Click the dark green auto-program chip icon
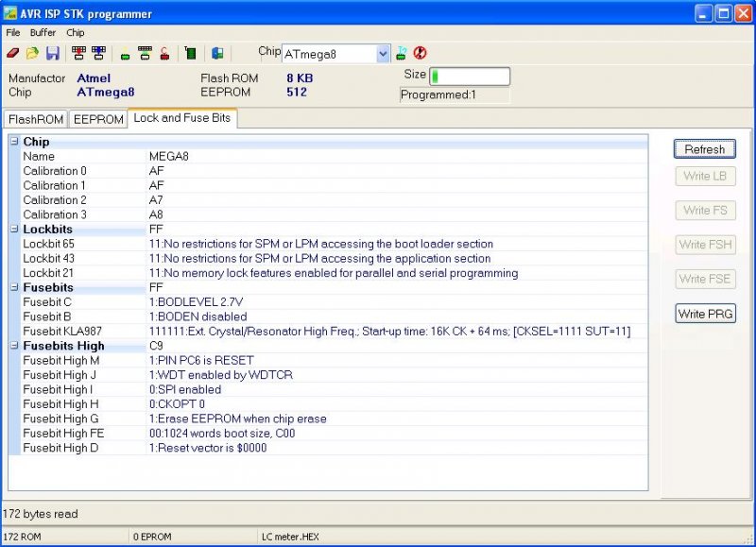 pos(191,53)
